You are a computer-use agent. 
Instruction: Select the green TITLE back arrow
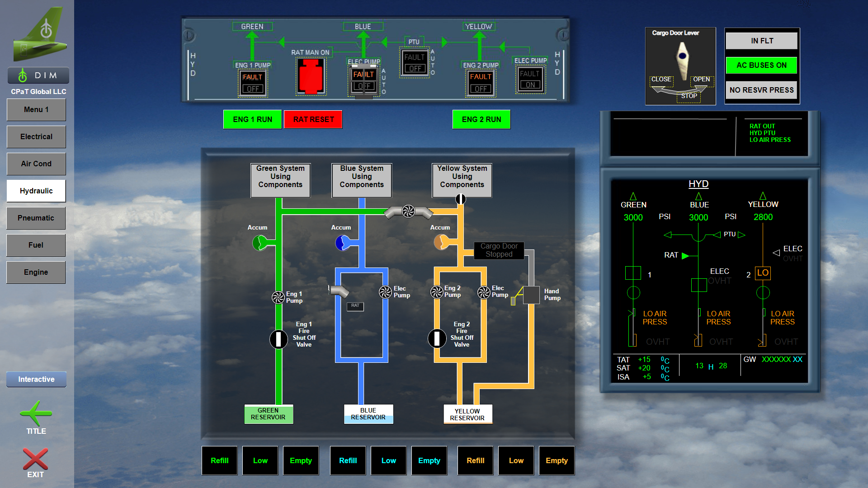pyautogui.click(x=36, y=413)
